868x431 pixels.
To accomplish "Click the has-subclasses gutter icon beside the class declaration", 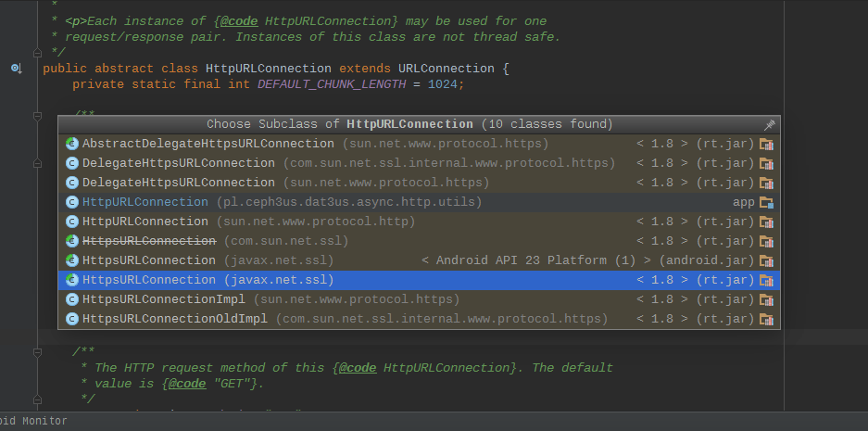I will click(17, 69).
